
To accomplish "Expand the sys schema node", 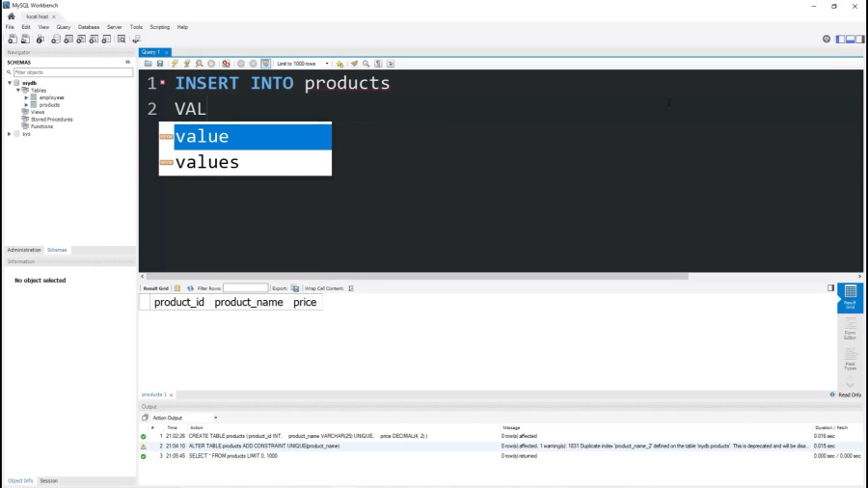I will coord(10,134).
